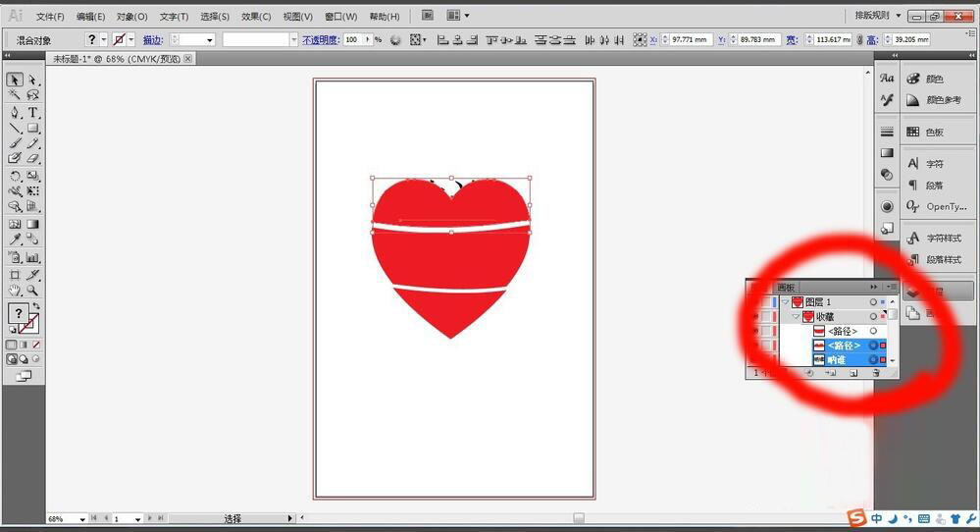This screenshot has height=532, width=980.
Task: Open the 效果(C) menu
Action: (256, 17)
